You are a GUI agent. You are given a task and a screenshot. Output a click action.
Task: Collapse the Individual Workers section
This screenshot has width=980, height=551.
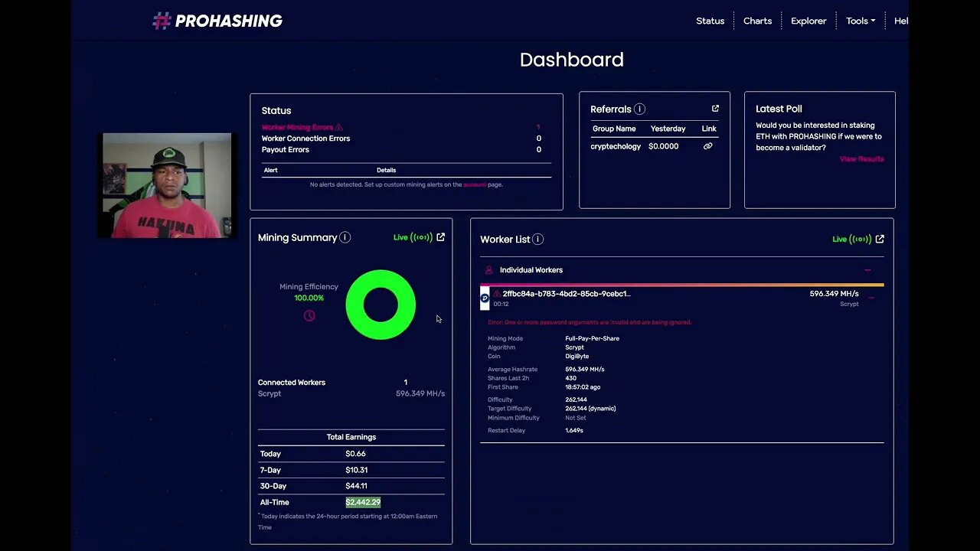click(x=867, y=270)
